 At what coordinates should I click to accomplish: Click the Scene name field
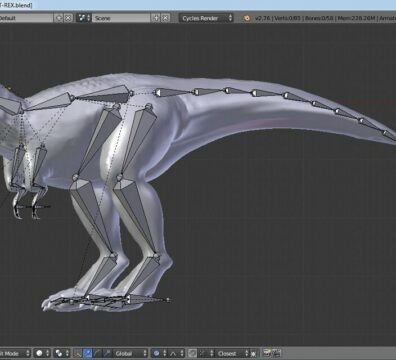coord(122,18)
